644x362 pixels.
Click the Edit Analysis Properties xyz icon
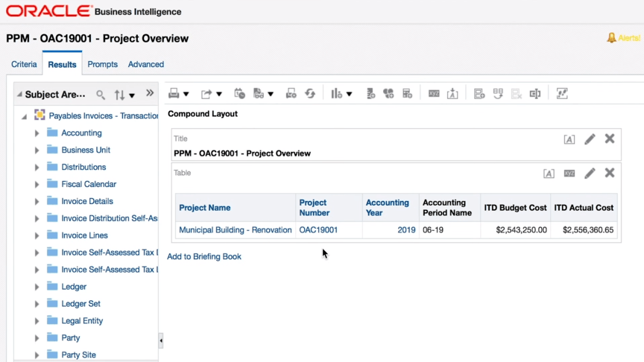tap(434, 94)
